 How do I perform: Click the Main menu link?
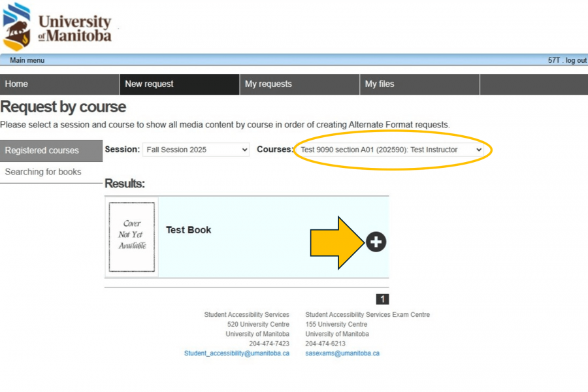click(x=27, y=60)
